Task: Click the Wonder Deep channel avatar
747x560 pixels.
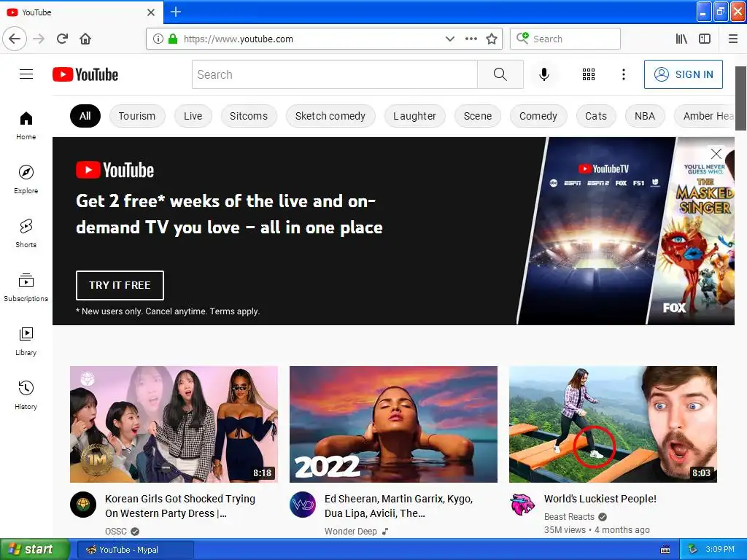Action: tap(303, 505)
